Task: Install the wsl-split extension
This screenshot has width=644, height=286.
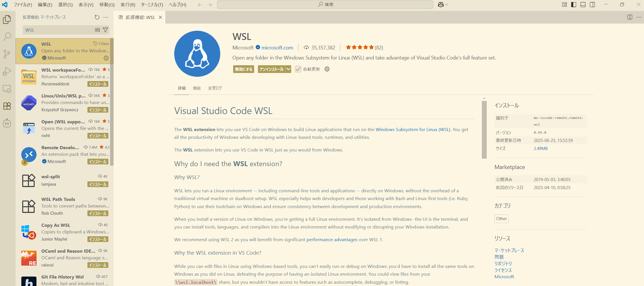Action: point(98,185)
